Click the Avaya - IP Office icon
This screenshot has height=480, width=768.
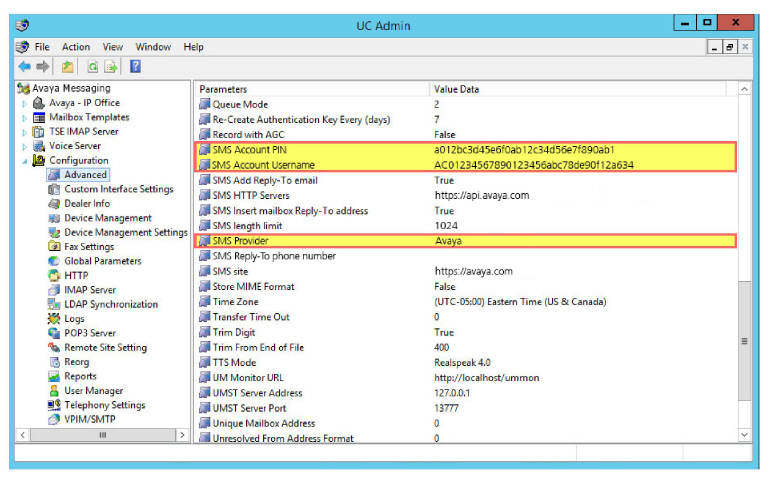(39, 103)
